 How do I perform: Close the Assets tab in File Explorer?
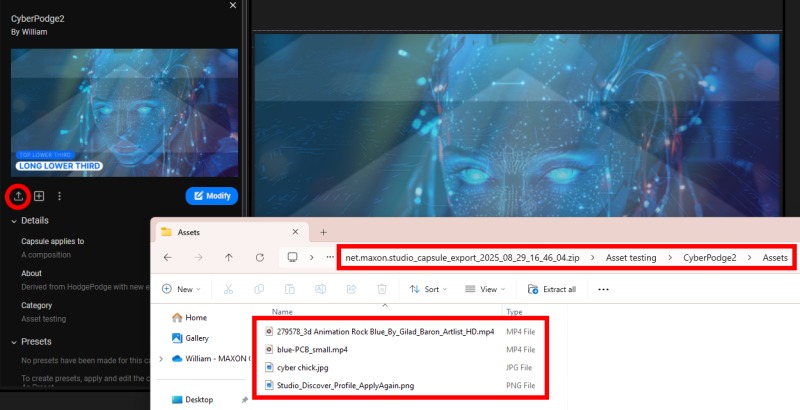tap(295, 232)
